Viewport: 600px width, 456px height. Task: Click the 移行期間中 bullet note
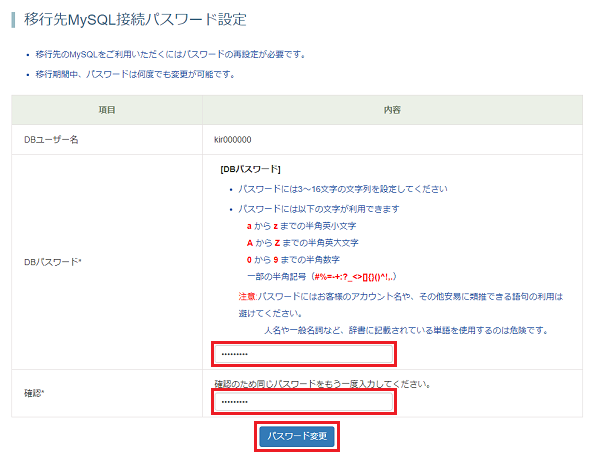[x=135, y=74]
